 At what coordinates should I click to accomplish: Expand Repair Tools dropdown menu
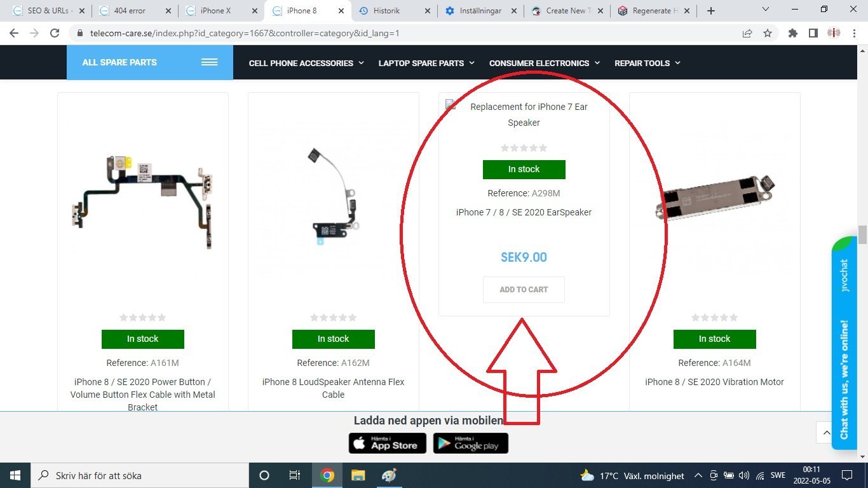[648, 63]
